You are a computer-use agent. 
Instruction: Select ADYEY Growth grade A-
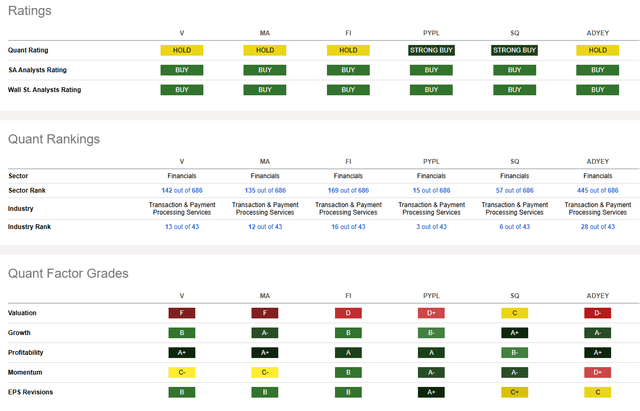point(598,333)
